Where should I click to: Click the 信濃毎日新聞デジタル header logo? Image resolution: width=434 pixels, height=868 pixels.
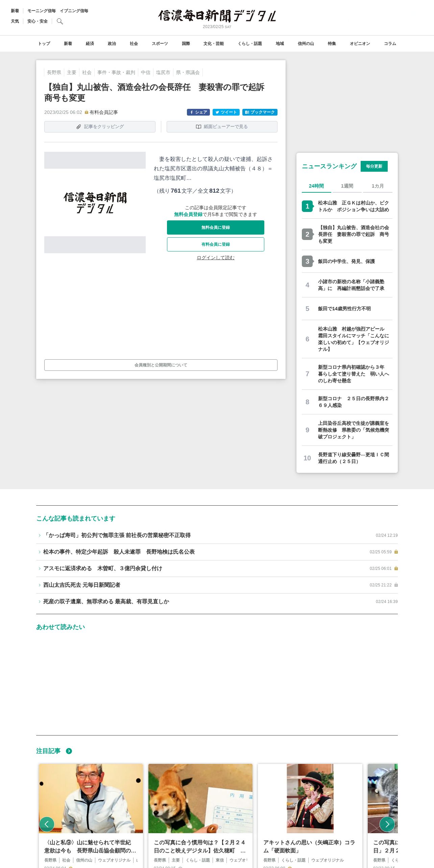coord(217,16)
